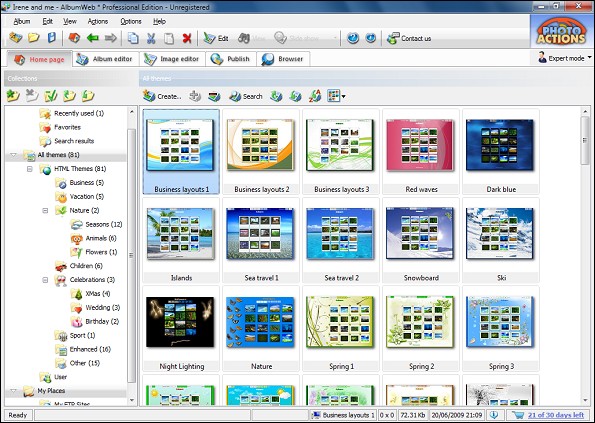Select the Red waves theme thumbnail

click(421, 151)
